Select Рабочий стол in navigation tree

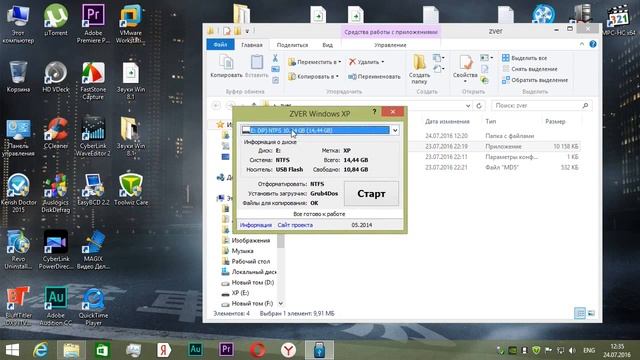(x=246, y=262)
